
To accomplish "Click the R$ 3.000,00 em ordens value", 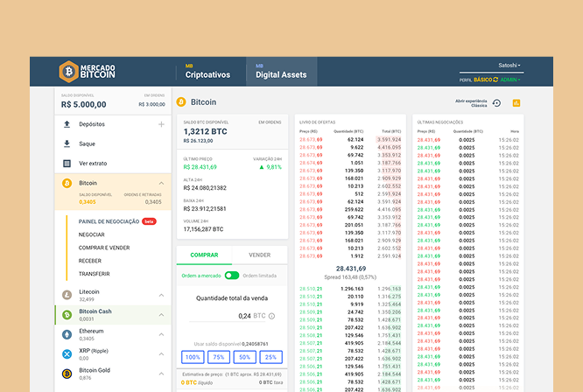I will [151, 104].
